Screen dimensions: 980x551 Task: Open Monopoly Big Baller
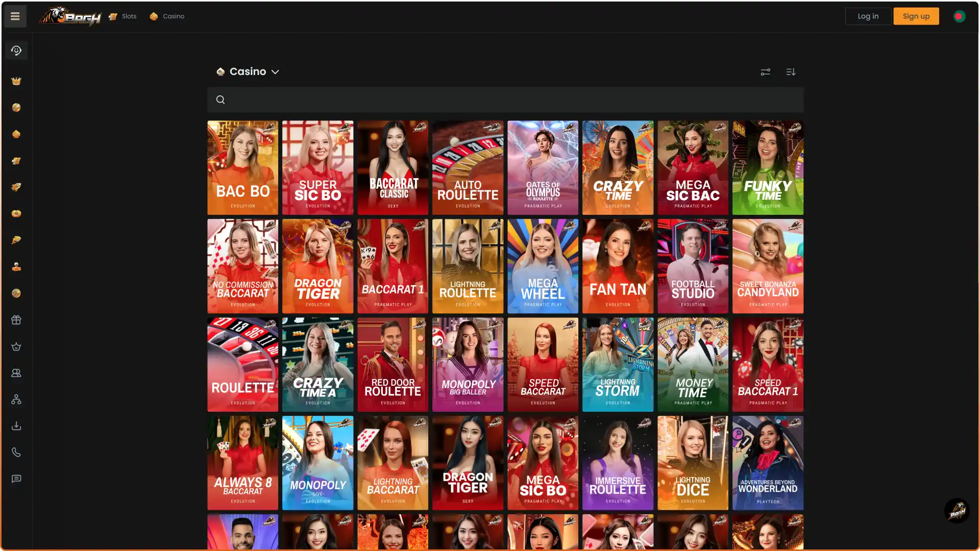coord(468,365)
